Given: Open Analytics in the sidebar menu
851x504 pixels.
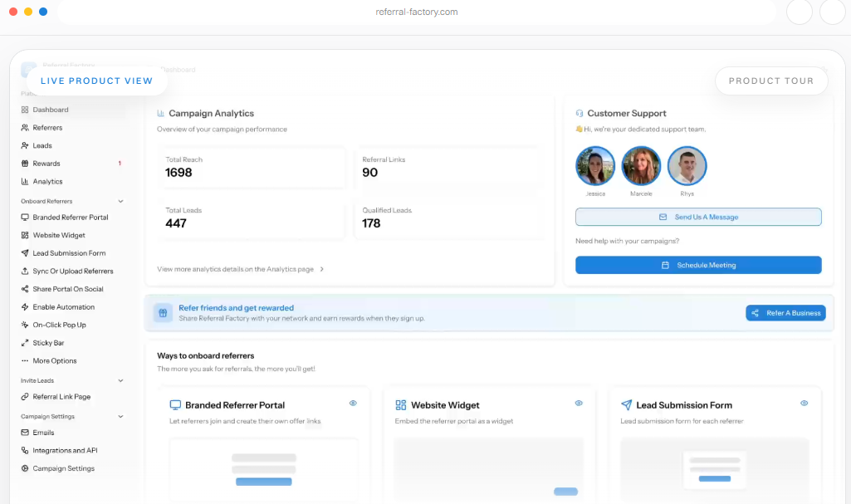Looking at the screenshot, I should click(47, 181).
